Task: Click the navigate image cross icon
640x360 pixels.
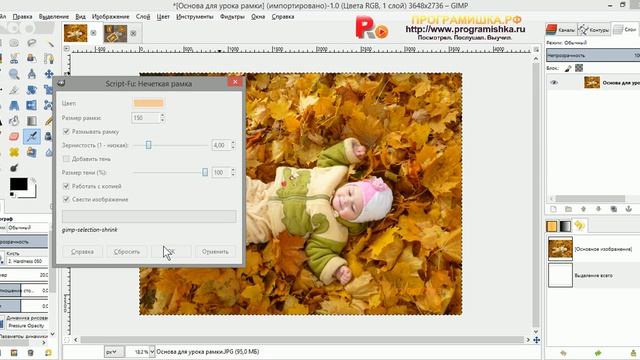Action: tap(536, 340)
